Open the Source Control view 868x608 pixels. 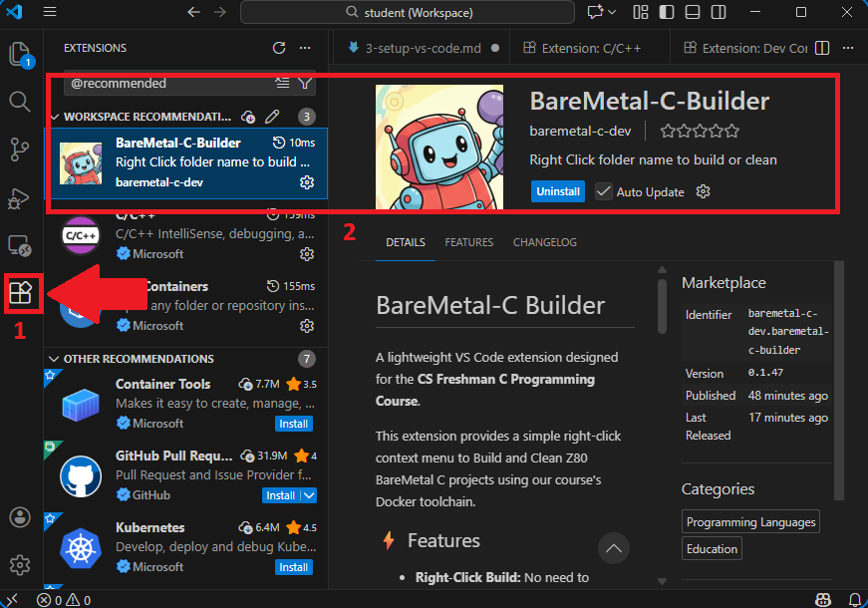point(20,149)
